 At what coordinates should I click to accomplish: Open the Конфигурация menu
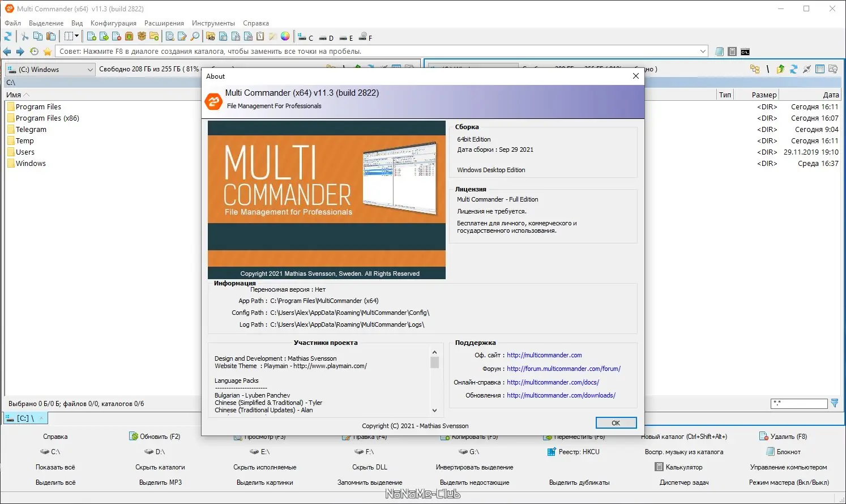[x=113, y=23]
